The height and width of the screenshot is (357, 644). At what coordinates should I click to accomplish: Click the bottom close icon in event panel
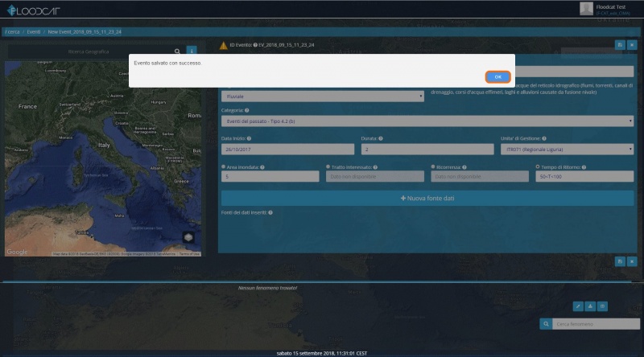pyautogui.click(x=632, y=261)
